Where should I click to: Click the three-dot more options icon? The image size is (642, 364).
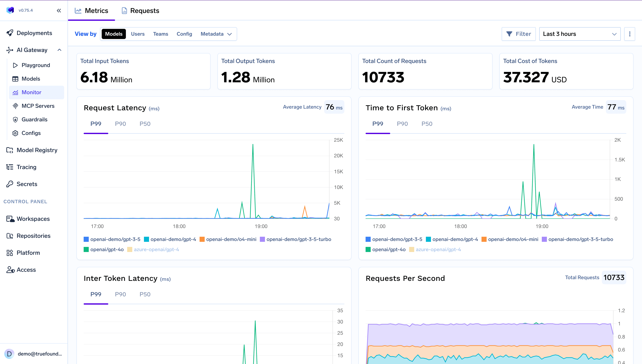tap(629, 34)
